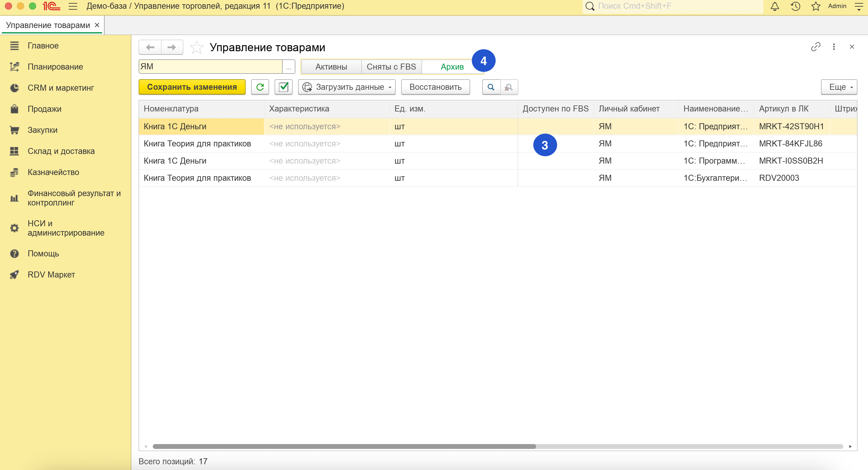Click the cancel search icon in toolbar
The image size is (868, 470).
click(508, 87)
